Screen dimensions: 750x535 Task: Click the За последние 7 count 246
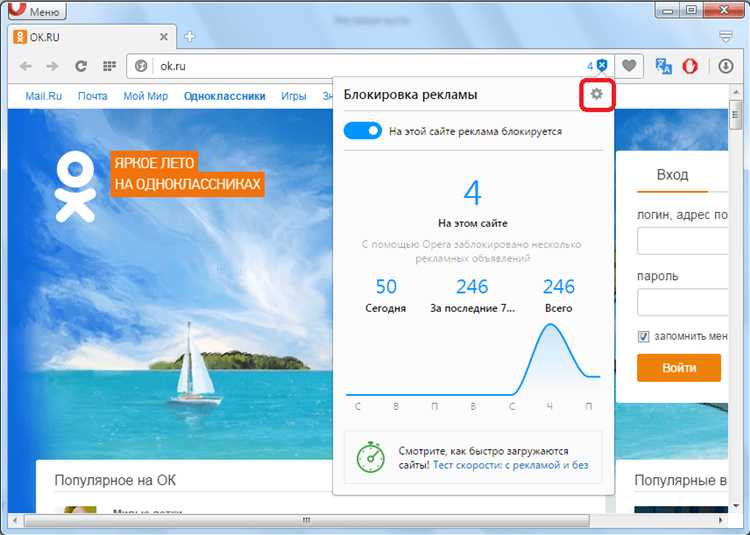(472, 286)
